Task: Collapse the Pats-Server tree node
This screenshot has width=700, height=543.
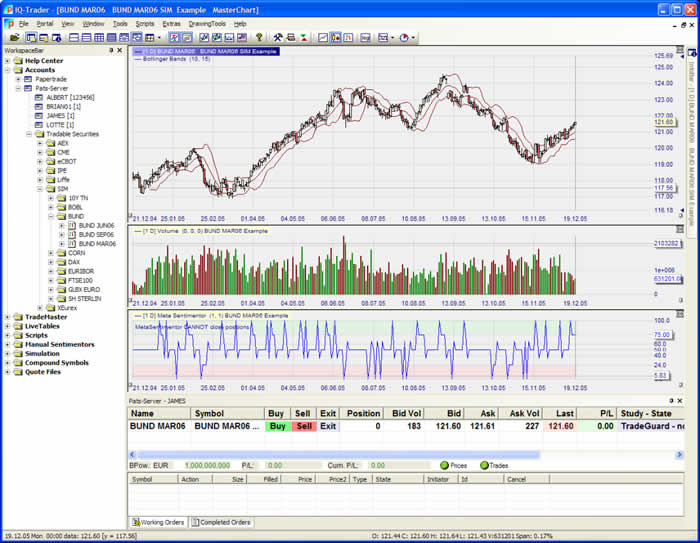Action: (x=18, y=88)
